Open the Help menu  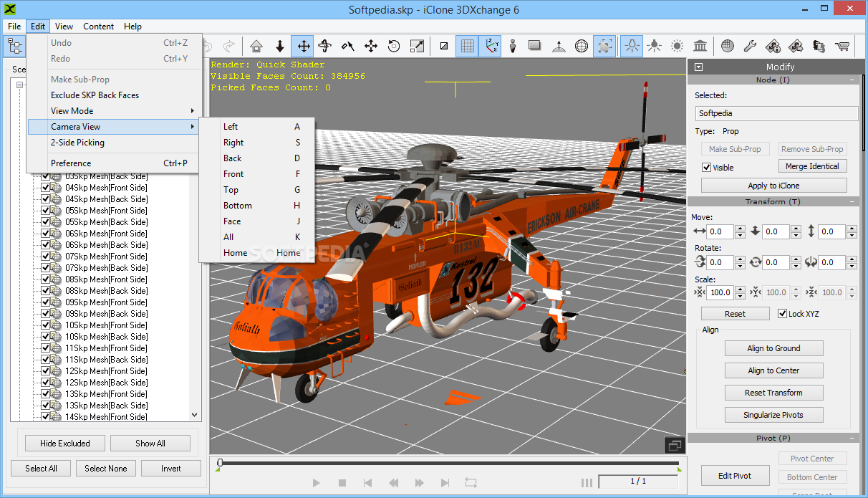(132, 27)
